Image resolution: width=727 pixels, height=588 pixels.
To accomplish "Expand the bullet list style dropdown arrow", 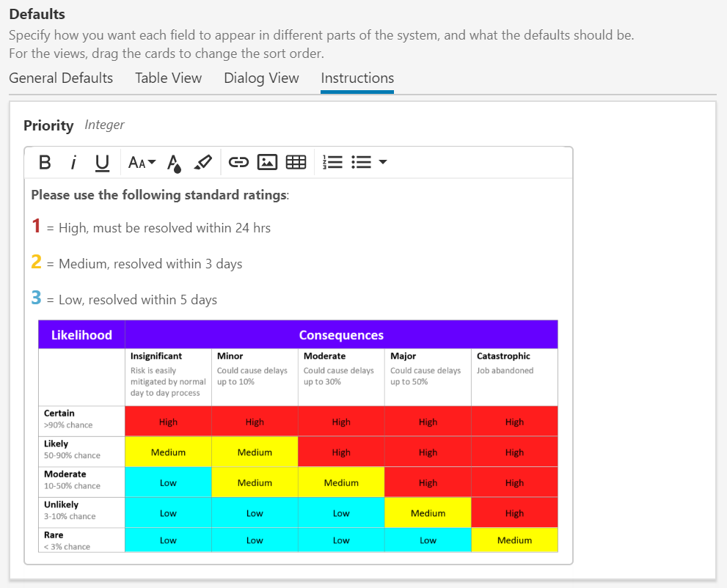I will click(x=382, y=162).
